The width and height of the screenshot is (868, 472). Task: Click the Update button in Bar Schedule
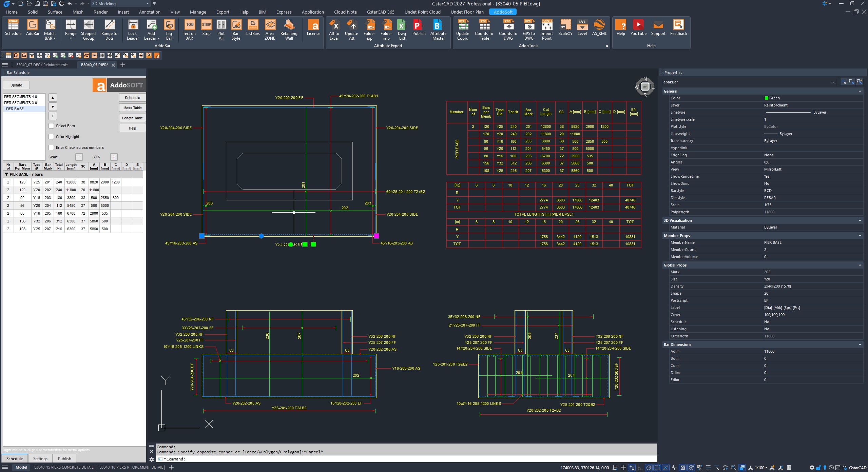click(x=16, y=85)
